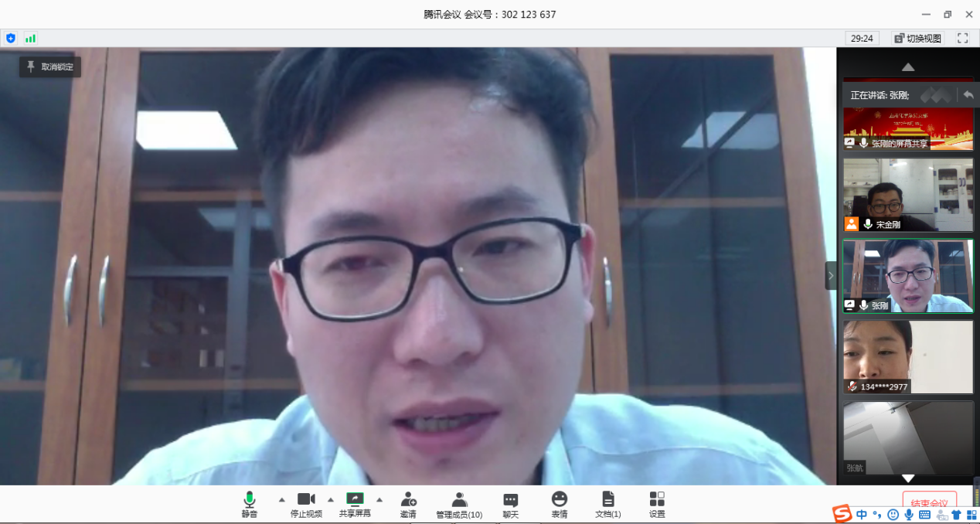This screenshot has width=980, height=524.
Task: Open share options arrow beside 共享屏幕
Action: [x=379, y=499]
